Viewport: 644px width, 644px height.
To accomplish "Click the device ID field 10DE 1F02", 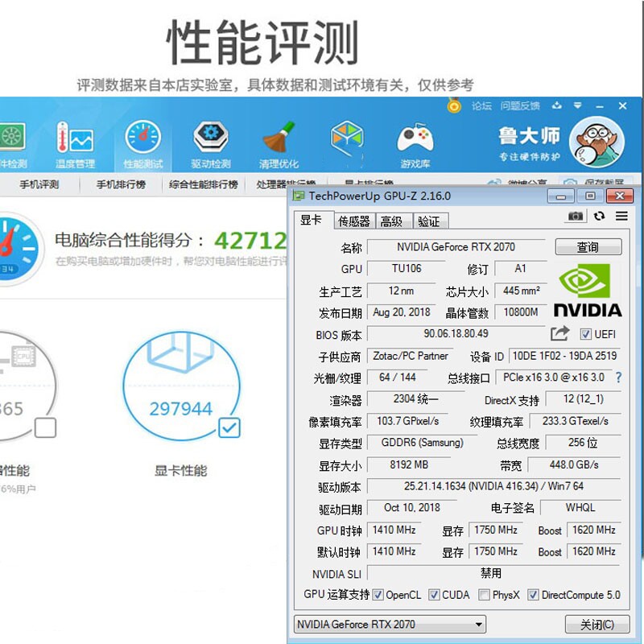I will pyautogui.click(x=565, y=356).
